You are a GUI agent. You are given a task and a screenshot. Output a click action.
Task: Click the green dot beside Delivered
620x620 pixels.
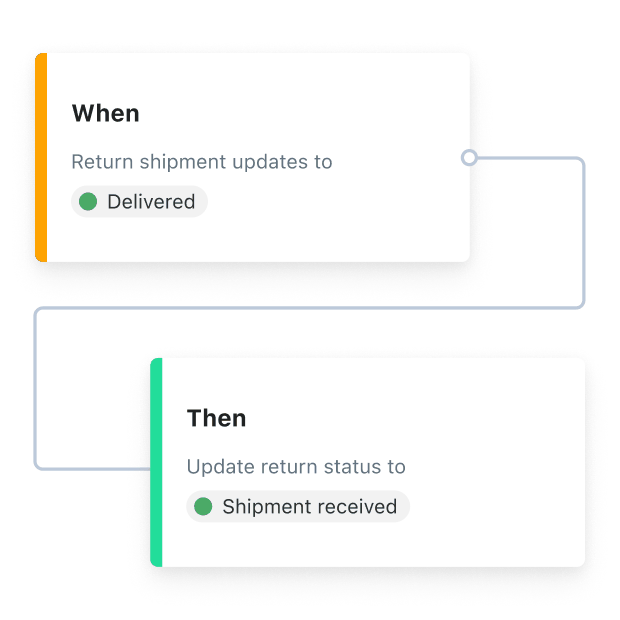pos(88,202)
